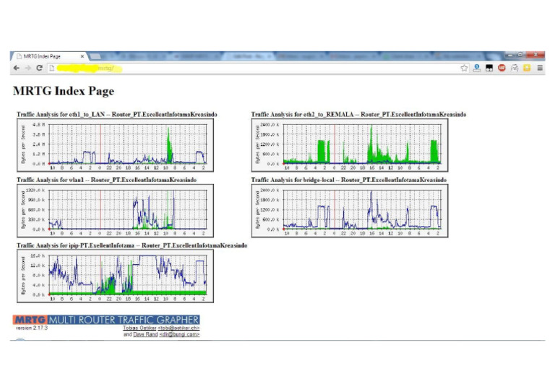Click the browser back arrow

coord(16,68)
